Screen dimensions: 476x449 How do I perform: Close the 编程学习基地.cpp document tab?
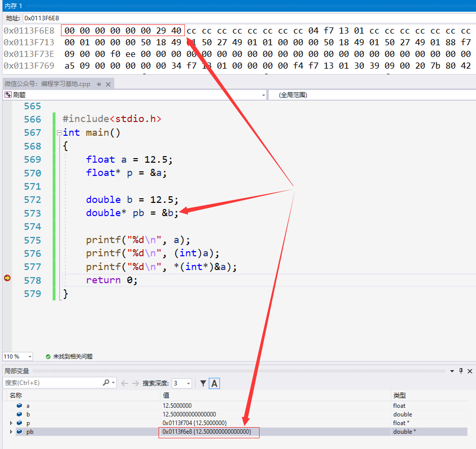coord(108,84)
